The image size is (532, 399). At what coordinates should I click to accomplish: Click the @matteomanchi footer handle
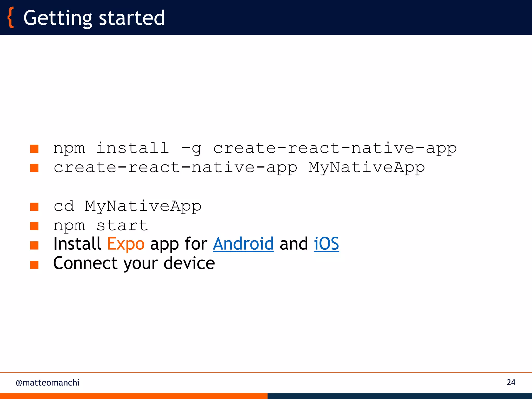(x=48, y=383)
